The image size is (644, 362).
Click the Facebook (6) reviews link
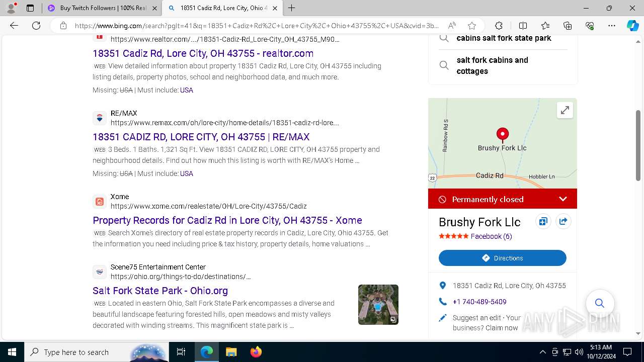click(x=491, y=236)
